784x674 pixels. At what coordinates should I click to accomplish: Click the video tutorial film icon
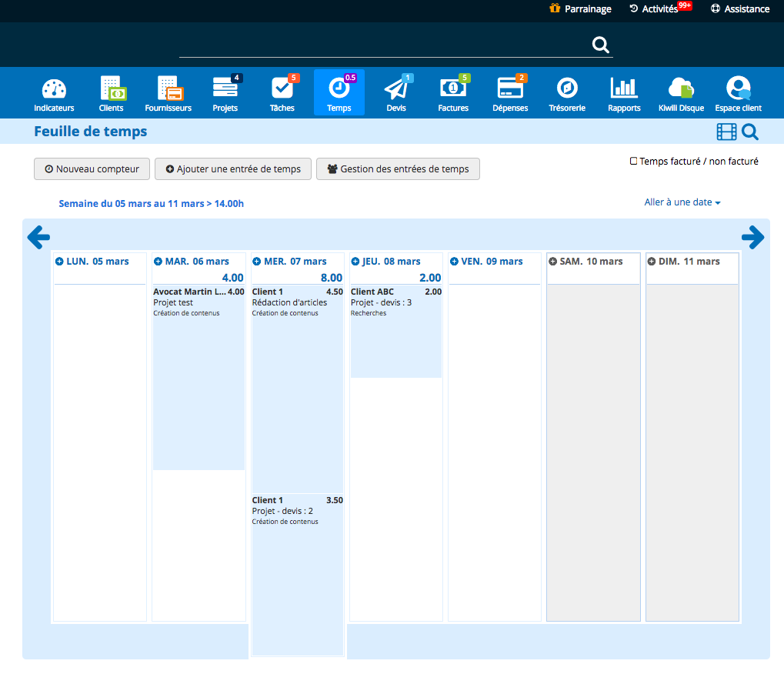point(726,132)
